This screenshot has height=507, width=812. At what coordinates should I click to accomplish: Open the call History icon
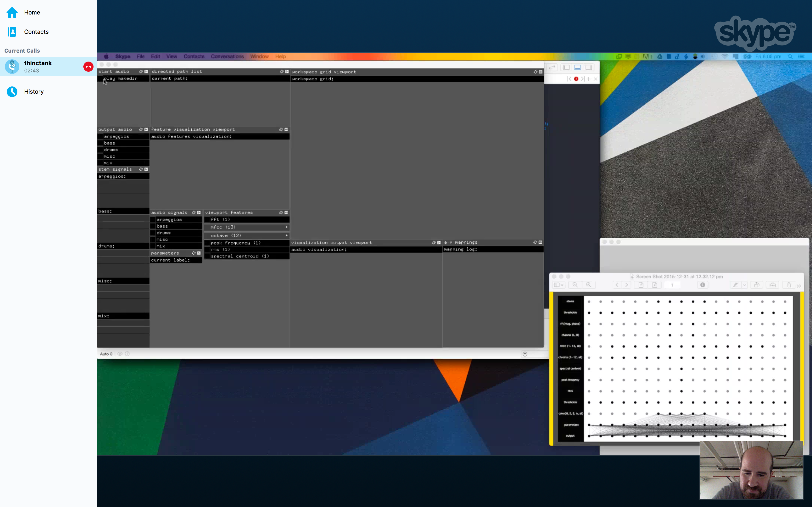(12, 92)
